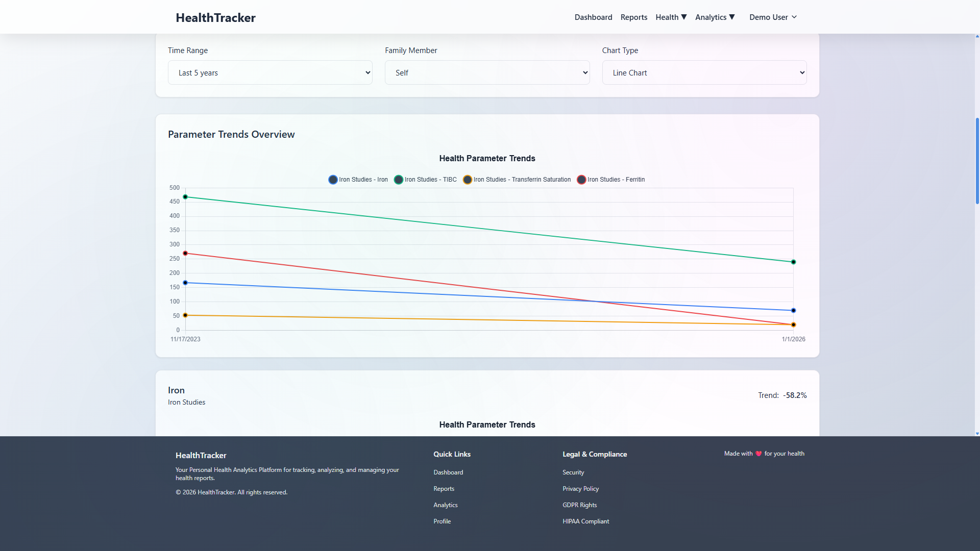Click the footer Profile quick link
The height and width of the screenshot is (551, 980).
pyautogui.click(x=442, y=521)
